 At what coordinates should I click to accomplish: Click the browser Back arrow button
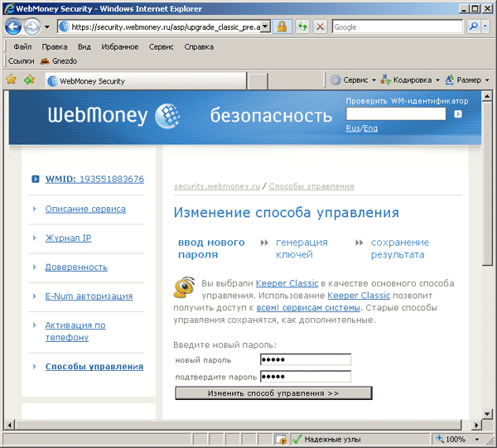(x=13, y=27)
